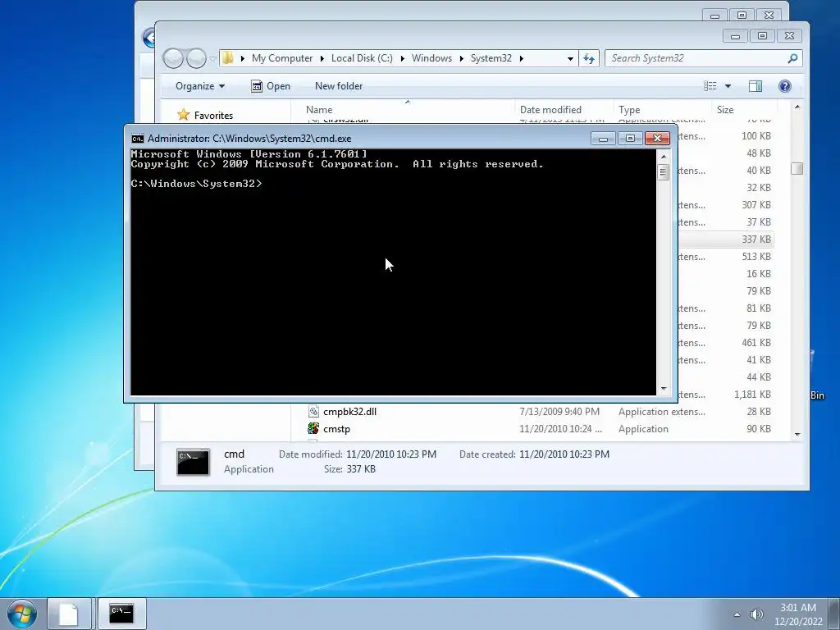Click the cmd scrollbar down arrow
This screenshot has width=840, height=630.
664,389
